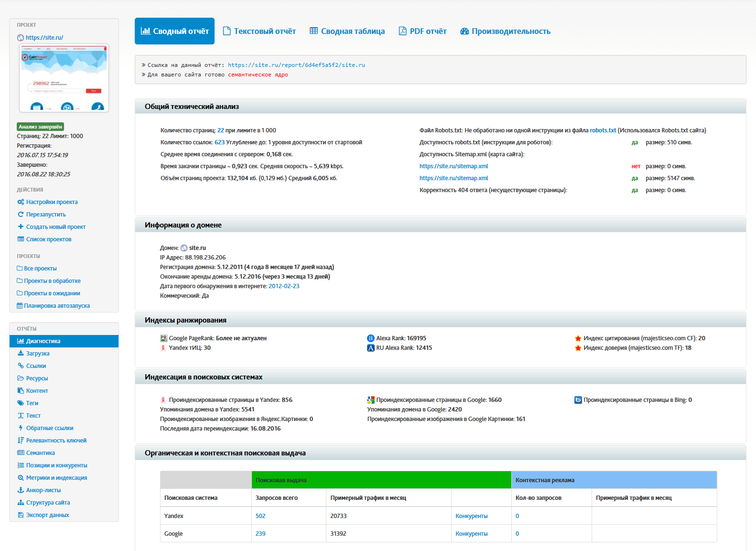
Task: Click the plus icon for Создать новый проект
Action: (x=21, y=227)
